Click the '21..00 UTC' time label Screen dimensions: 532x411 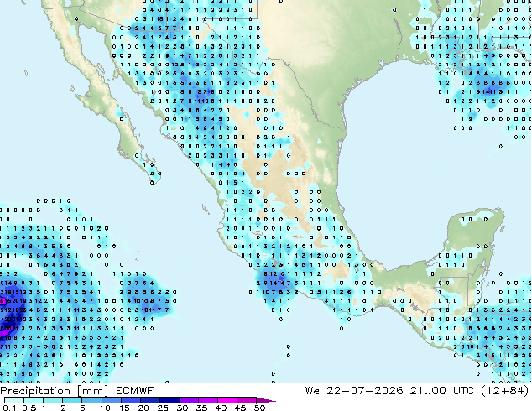(441, 391)
